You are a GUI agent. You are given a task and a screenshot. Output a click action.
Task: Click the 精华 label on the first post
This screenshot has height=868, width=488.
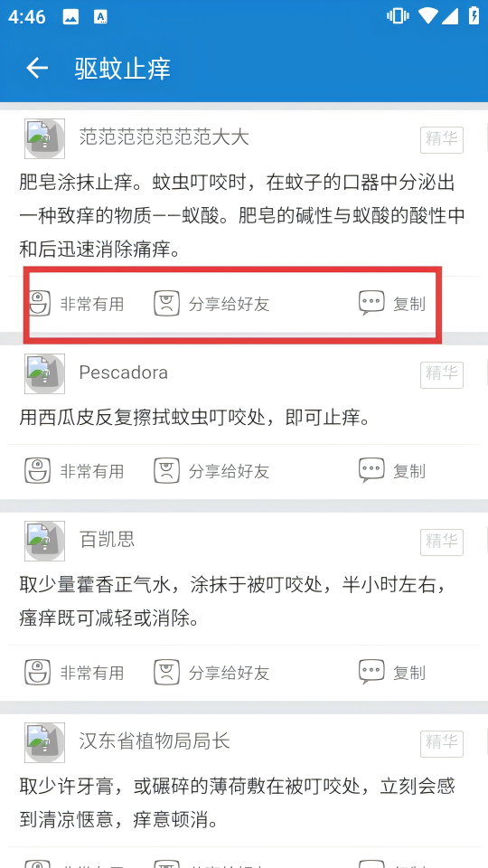point(442,139)
